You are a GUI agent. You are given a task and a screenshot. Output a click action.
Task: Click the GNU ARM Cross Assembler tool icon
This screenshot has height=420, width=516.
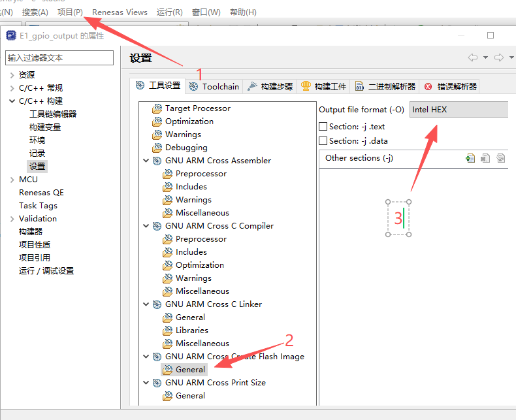pyautogui.click(x=157, y=161)
